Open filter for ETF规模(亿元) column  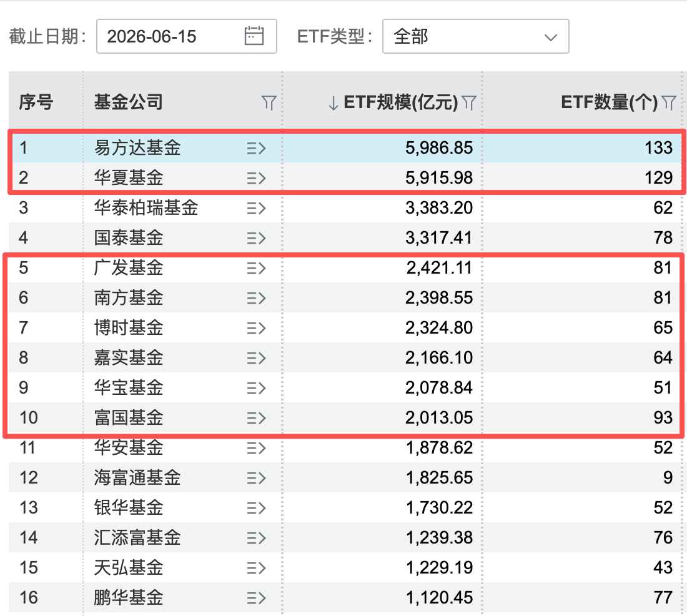pos(469,102)
